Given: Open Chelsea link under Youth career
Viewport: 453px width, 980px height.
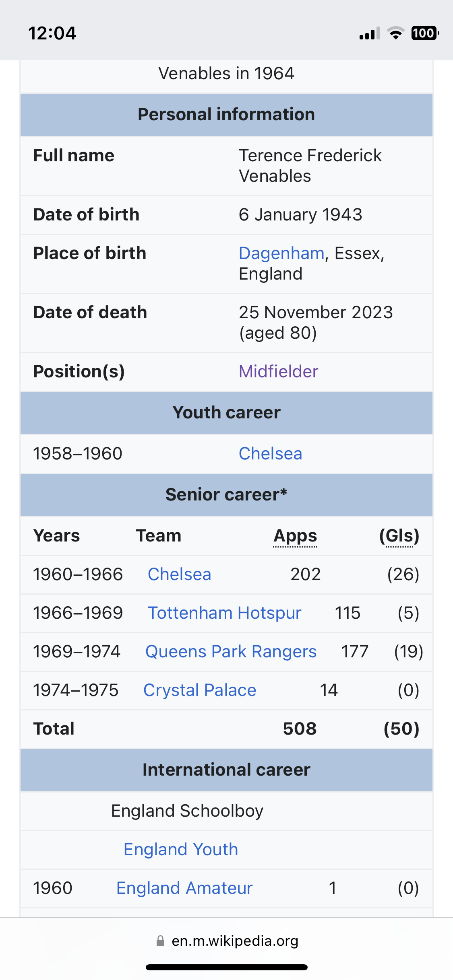Looking at the screenshot, I should tap(270, 453).
